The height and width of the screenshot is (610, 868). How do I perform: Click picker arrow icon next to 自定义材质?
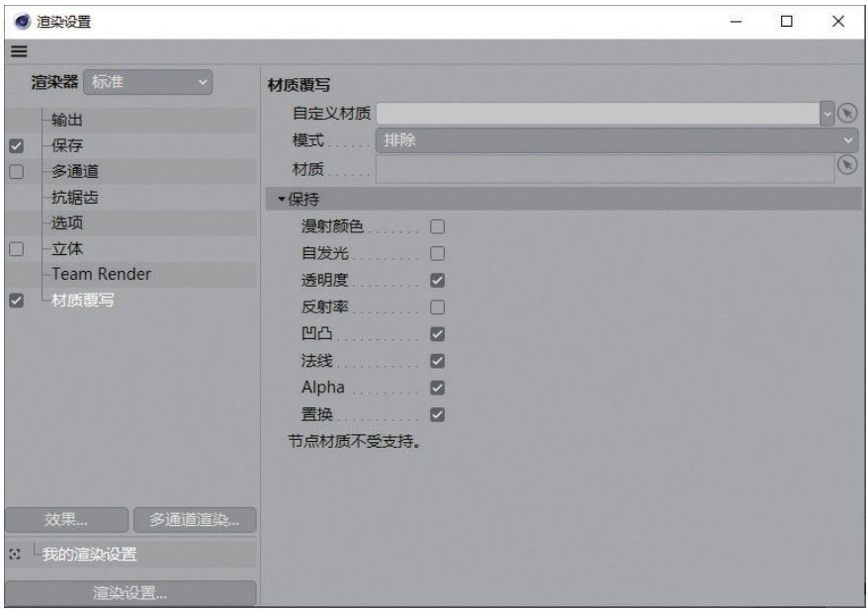click(847, 113)
